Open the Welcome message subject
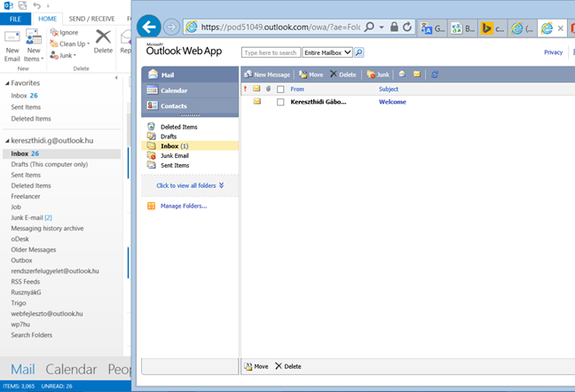 392,102
